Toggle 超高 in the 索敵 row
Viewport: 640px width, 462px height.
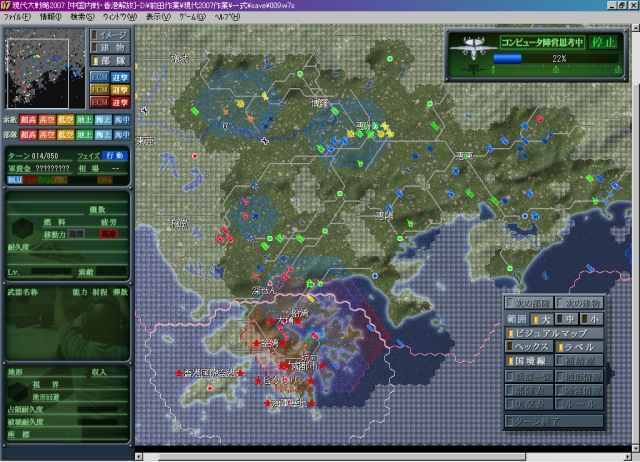pos(28,120)
